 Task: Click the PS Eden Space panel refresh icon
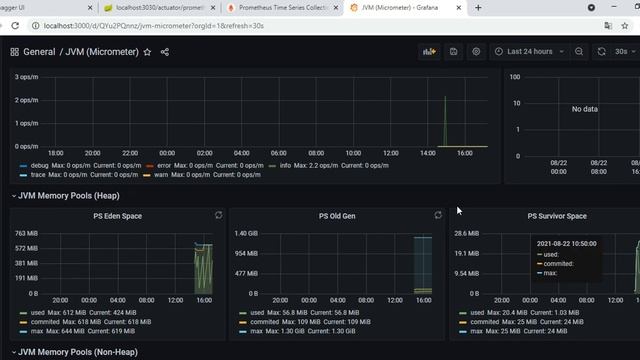point(218,215)
